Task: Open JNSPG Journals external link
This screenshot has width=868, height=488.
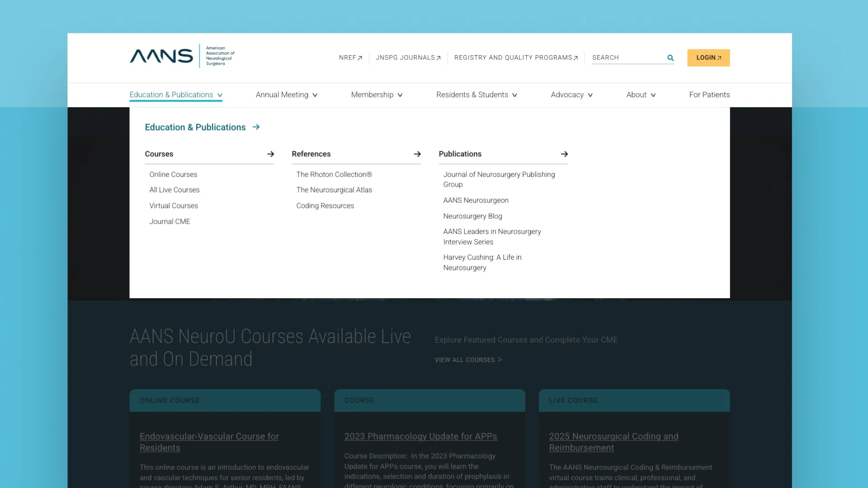Action: (x=408, y=57)
